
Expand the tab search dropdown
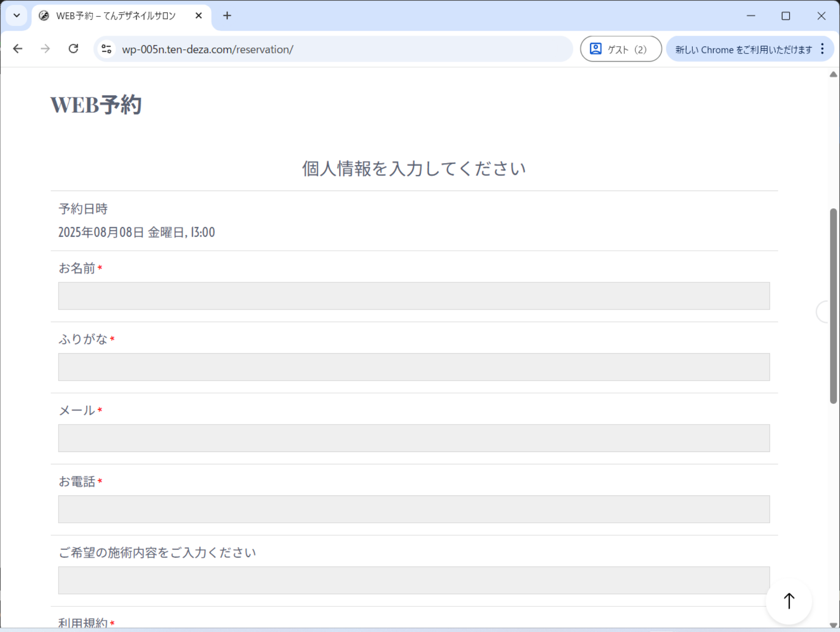point(17,16)
